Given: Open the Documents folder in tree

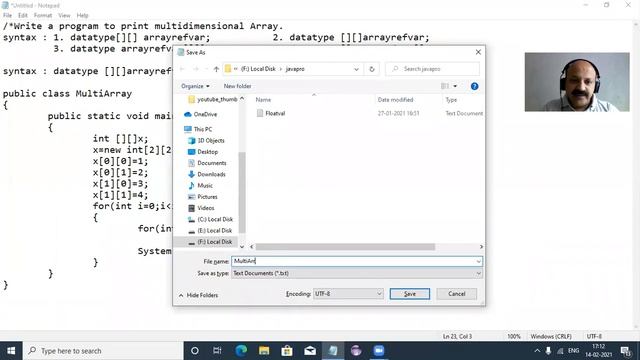Looking at the screenshot, I should coord(207,163).
